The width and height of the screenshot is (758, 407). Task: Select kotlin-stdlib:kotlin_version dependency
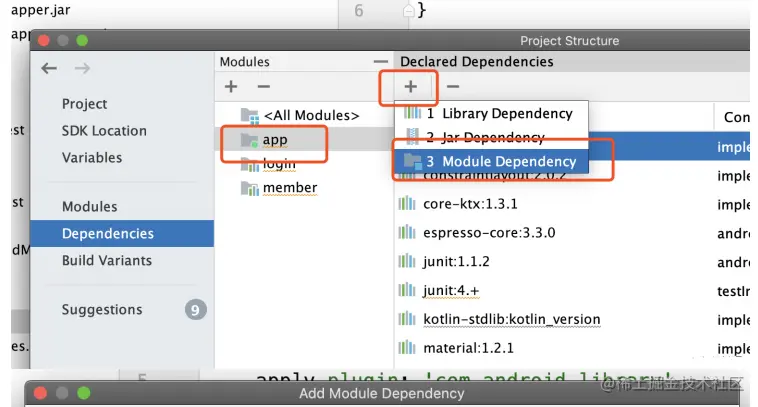(512, 319)
